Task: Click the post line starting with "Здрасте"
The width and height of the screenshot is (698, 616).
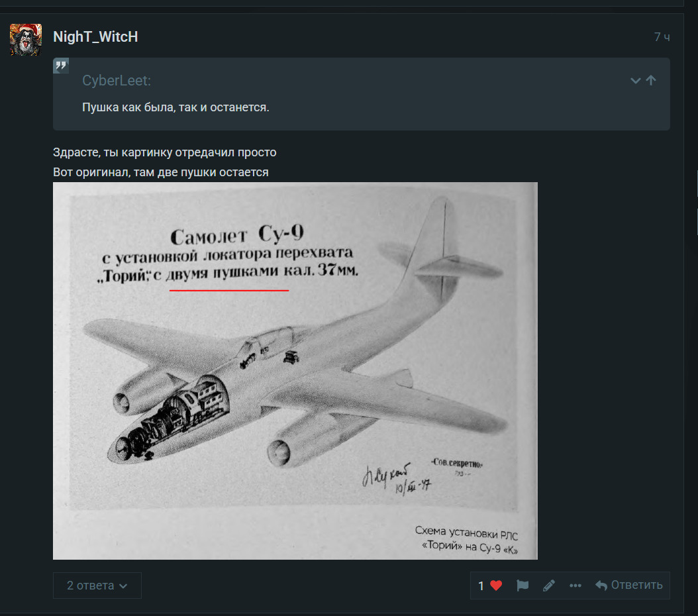Action: 164,152
